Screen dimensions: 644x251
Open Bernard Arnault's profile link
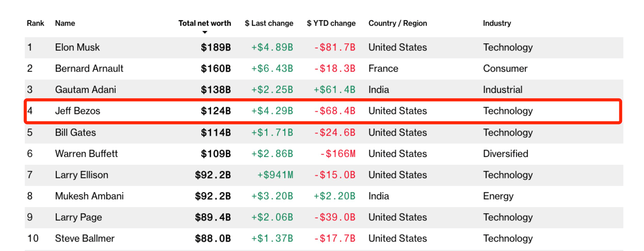tap(89, 69)
